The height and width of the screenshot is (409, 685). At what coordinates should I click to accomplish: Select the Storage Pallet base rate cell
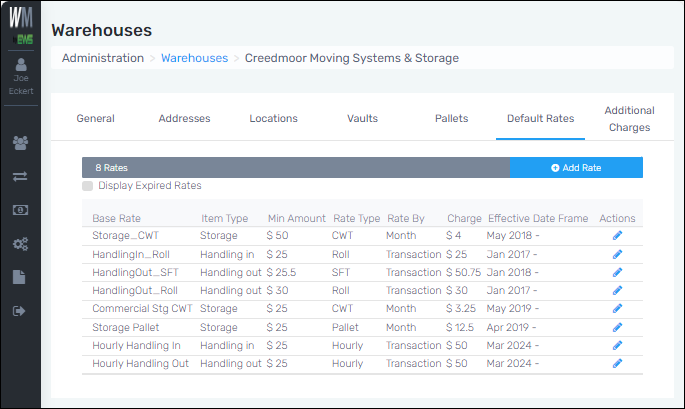pos(126,327)
